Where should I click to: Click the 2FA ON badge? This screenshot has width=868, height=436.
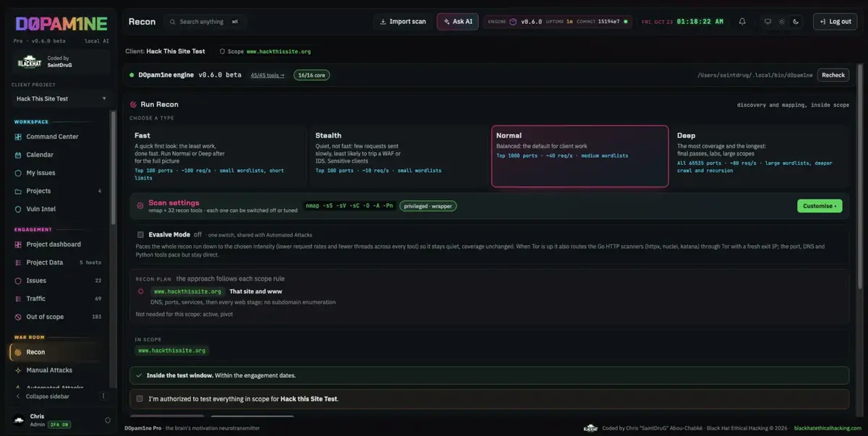pos(59,424)
